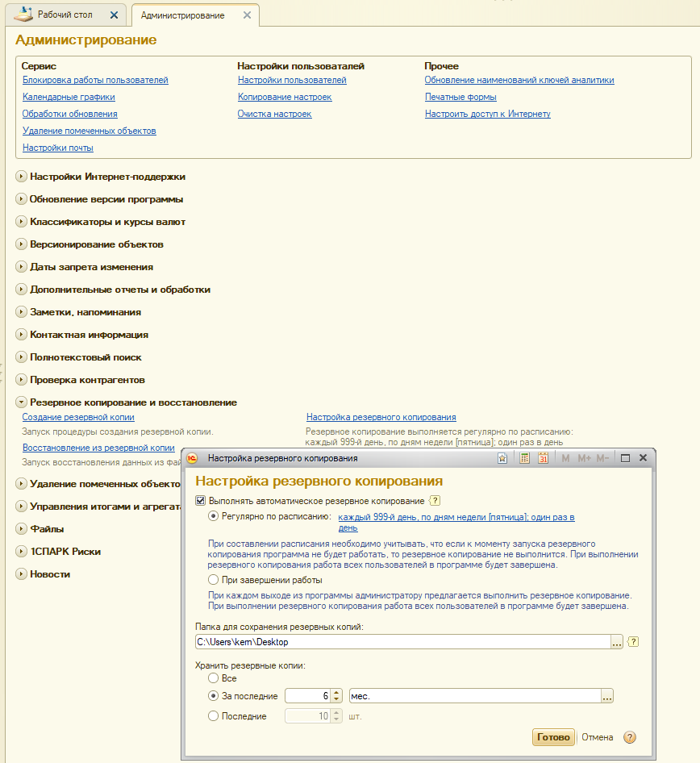
Task: Increase the За последние value with up arrow
Action: point(336,693)
